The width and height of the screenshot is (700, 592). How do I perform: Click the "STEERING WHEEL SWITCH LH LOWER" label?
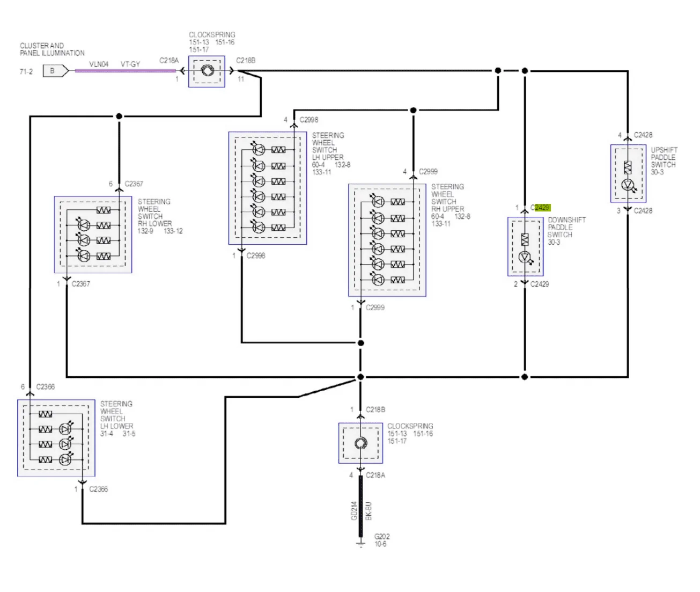[116, 415]
